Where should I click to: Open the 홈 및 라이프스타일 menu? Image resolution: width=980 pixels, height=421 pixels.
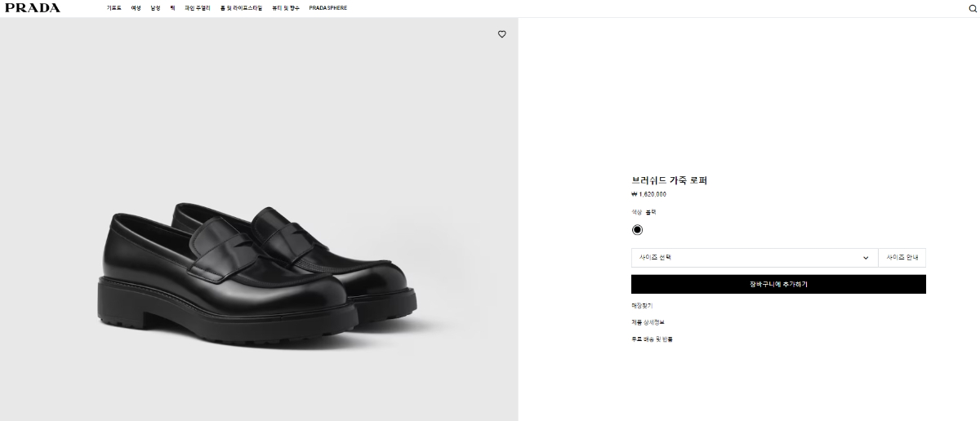241,8
